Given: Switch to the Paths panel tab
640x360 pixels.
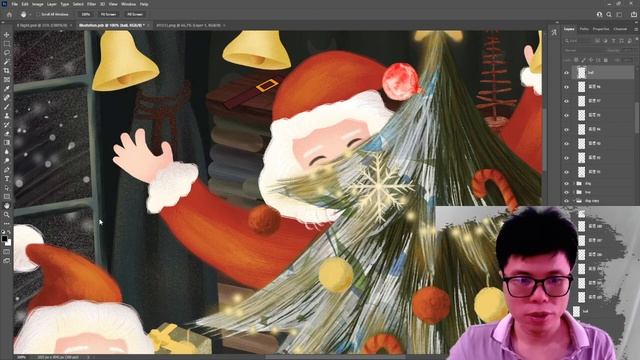Looking at the screenshot, I should pos(584,29).
